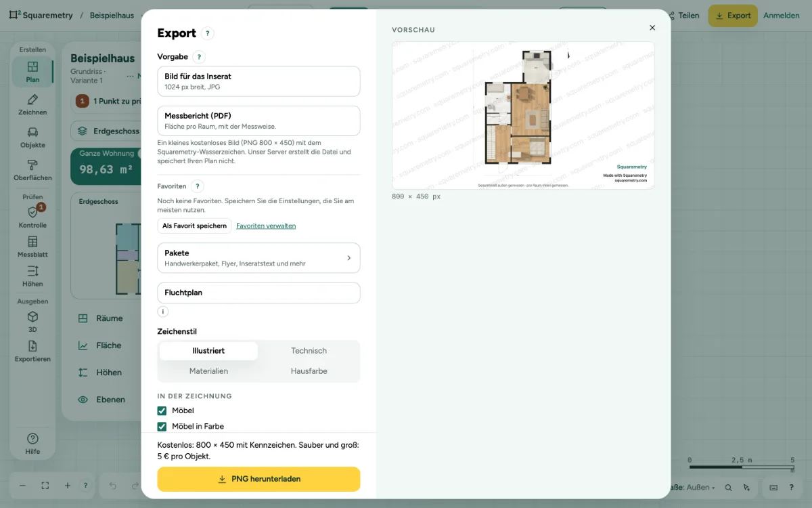
Task: Open the Hilfe help icon
Action: 32,444
